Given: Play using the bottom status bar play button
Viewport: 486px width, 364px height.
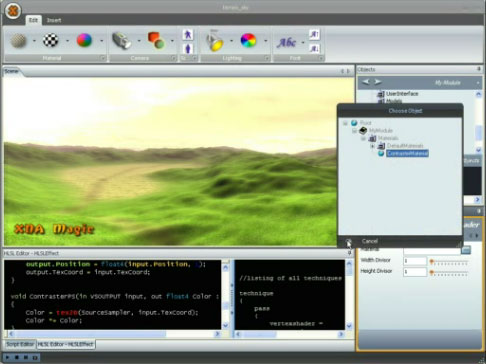Looking at the screenshot, I should (x=8, y=357).
